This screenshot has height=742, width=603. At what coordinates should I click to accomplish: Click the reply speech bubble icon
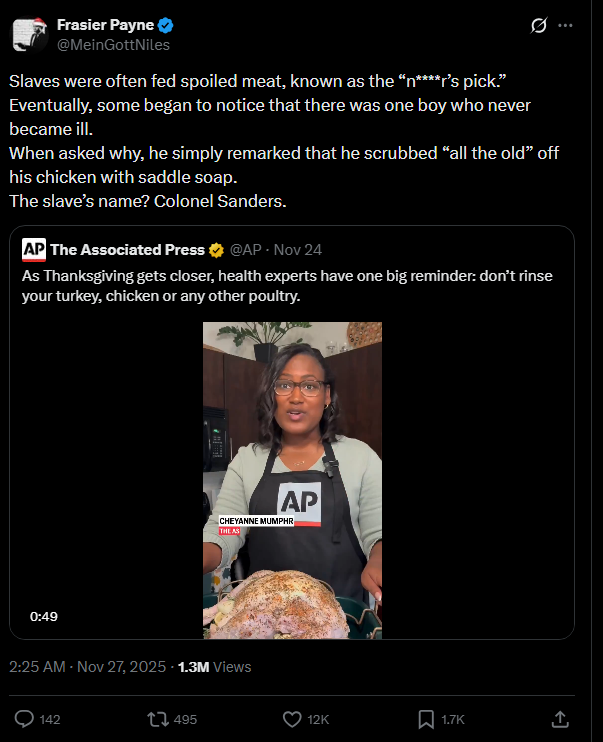[24, 719]
